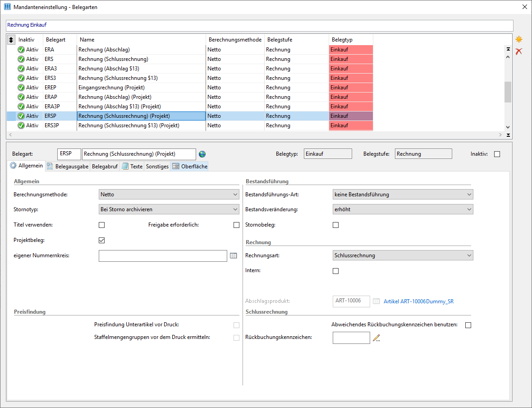Click the sort arrows icon in grid header
This screenshot has height=408, width=532.
click(11, 40)
